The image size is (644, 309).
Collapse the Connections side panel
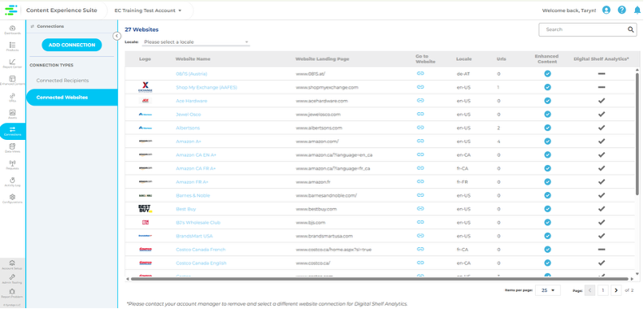point(116,36)
